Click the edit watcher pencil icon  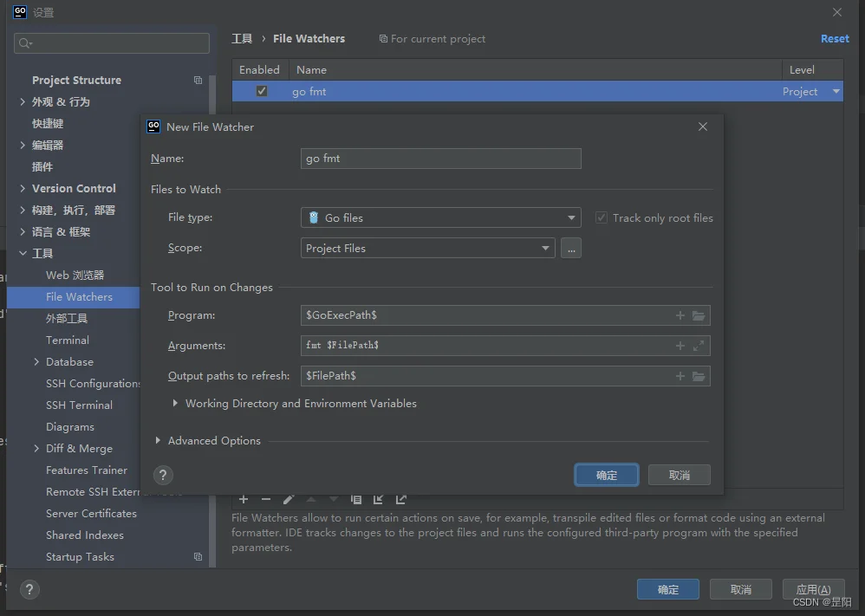pyautogui.click(x=289, y=499)
